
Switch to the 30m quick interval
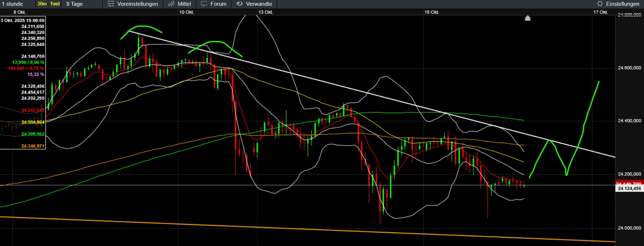pos(42,4)
